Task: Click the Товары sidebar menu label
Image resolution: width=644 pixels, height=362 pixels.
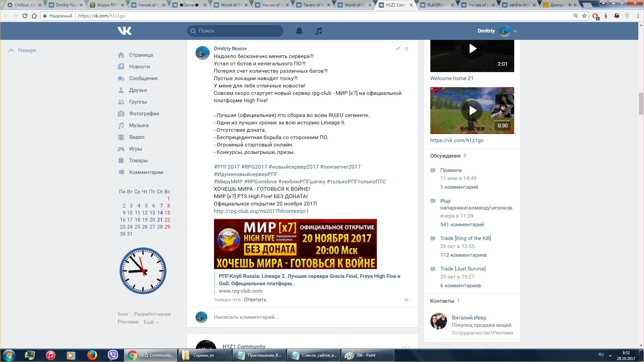Action: 138,161
